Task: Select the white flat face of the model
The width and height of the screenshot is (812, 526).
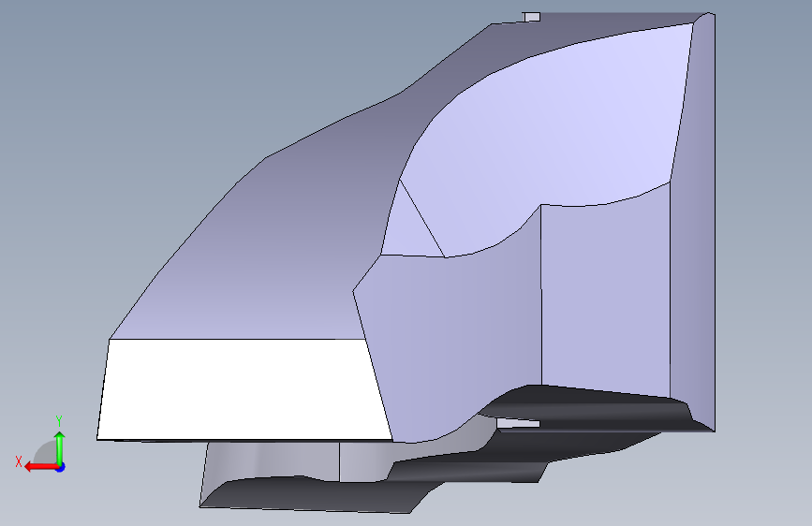Action: coord(244,389)
